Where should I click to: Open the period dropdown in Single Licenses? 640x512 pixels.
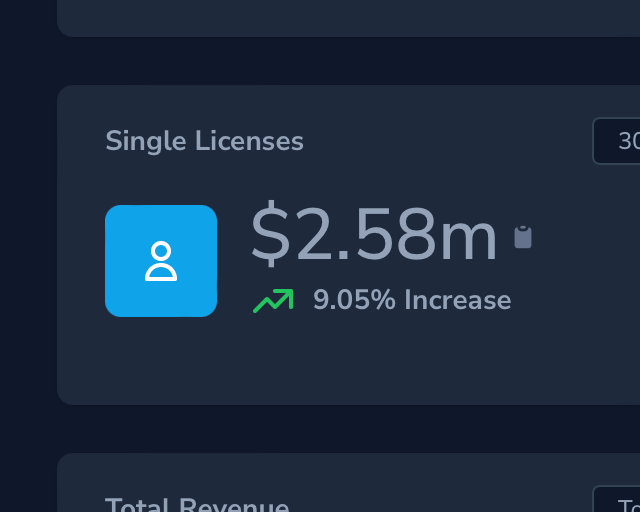[617, 141]
